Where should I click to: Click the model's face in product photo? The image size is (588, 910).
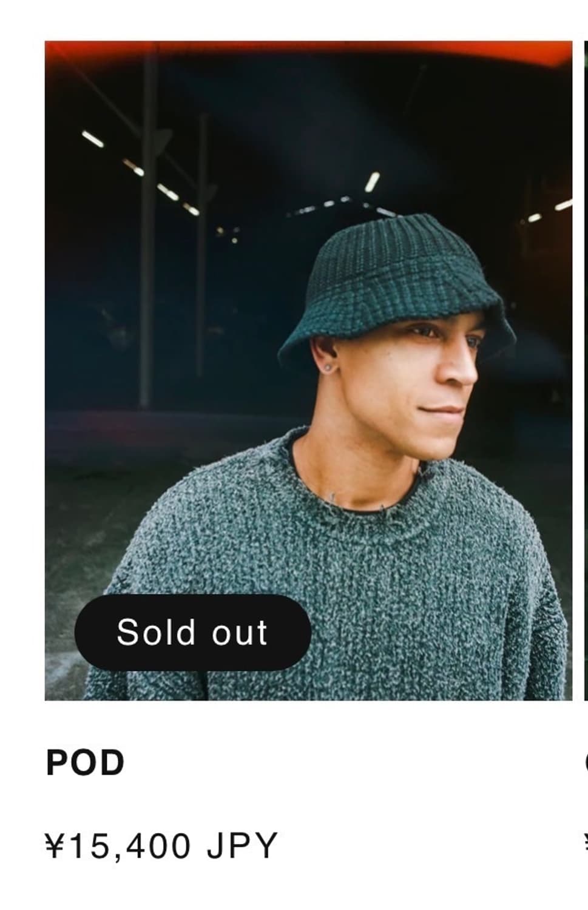pyautogui.click(x=438, y=388)
